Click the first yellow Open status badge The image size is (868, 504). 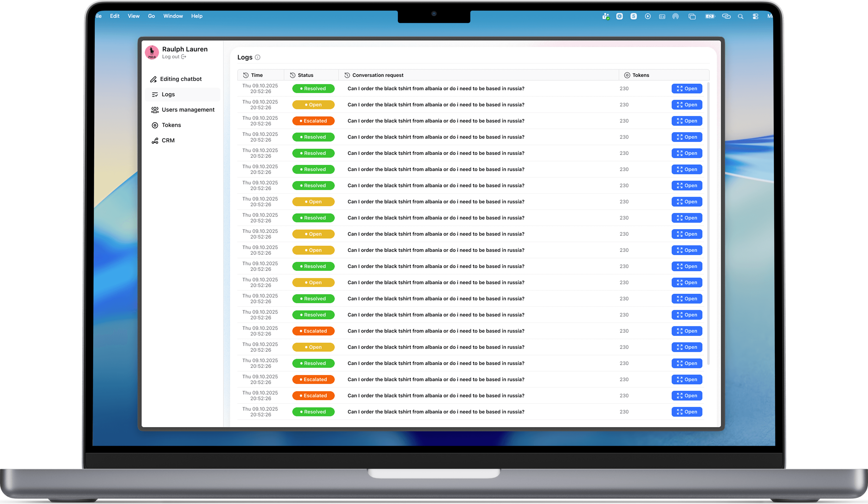click(x=313, y=105)
